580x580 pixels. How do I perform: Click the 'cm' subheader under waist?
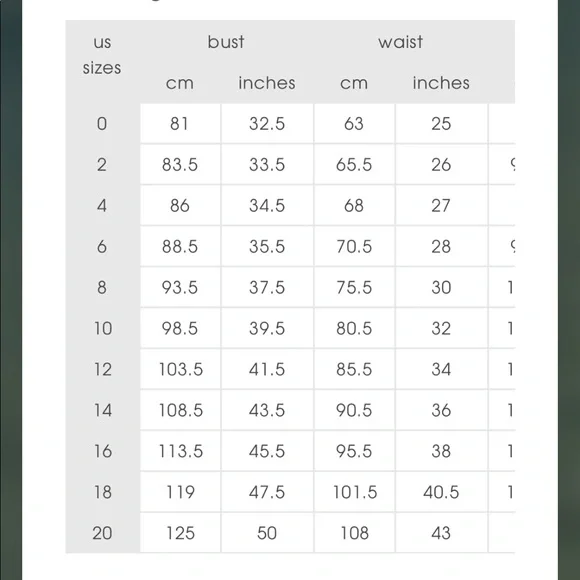pyautogui.click(x=354, y=84)
